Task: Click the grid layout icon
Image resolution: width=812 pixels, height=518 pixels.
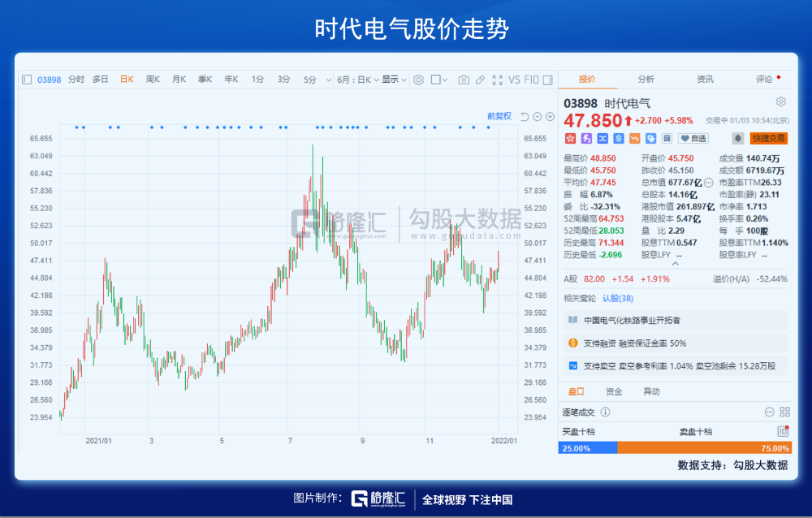Action: tap(785, 412)
